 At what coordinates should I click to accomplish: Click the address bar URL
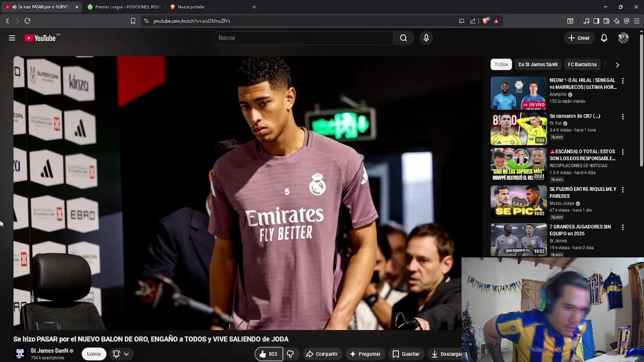(x=192, y=21)
